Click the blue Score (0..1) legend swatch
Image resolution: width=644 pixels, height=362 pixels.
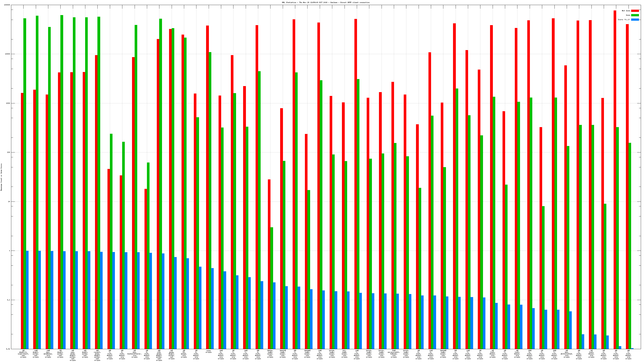(635, 20)
